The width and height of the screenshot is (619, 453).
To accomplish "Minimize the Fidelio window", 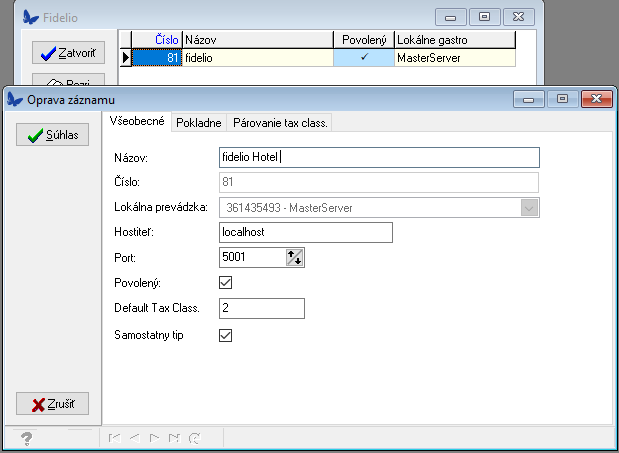I will point(450,17).
